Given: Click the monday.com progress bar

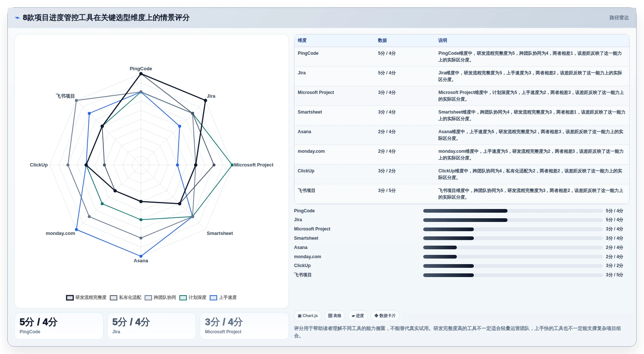Looking at the screenshot, I should (x=513, y=257).
